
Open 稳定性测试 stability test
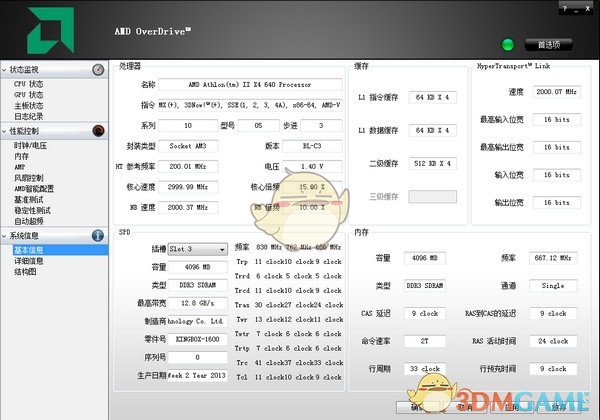[32, 210]
